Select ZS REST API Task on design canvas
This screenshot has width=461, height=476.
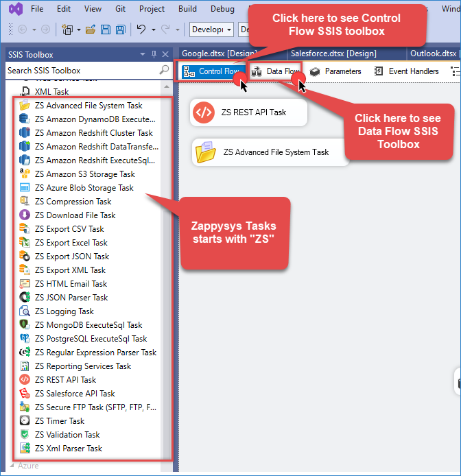coord(248,112)
